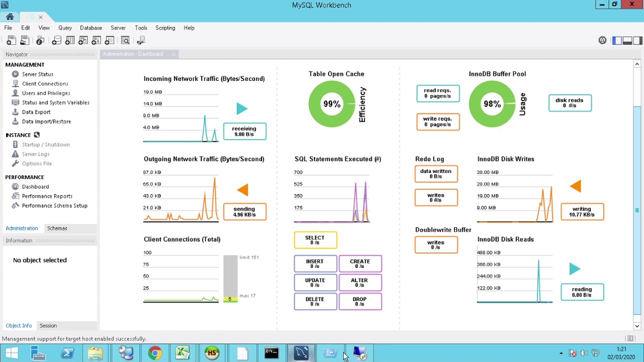The width and height of the screenshot is (644, 362).
Task: Open Performance Schema Setup
Action: pyautogui.click(x=54, y=206)
